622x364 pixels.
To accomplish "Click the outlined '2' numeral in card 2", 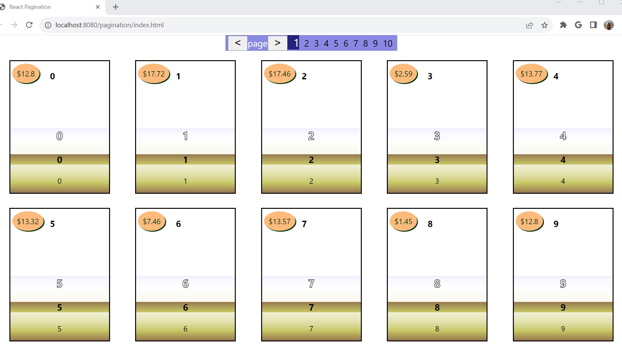I will click(x=311, y=136).
